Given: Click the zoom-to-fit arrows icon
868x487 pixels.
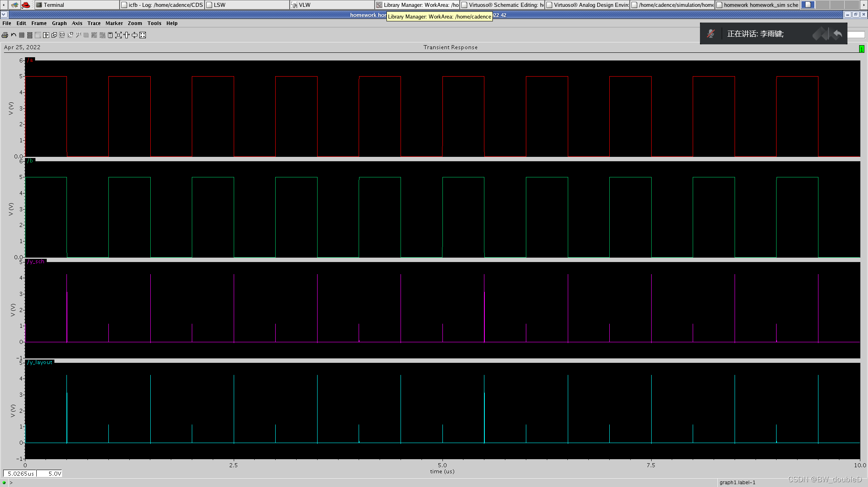Looking at the screenshot, I should [x=118, y=35].
